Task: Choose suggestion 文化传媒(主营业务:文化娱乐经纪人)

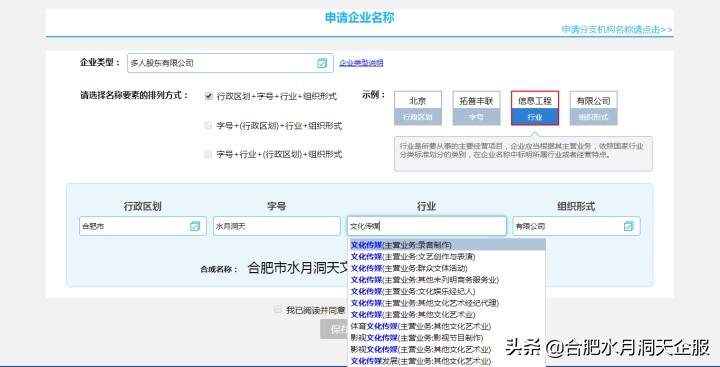Action: point(446,292)
